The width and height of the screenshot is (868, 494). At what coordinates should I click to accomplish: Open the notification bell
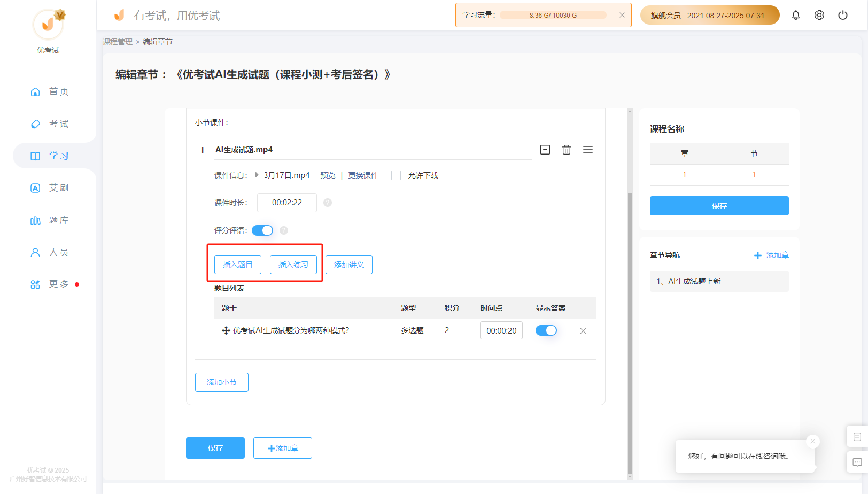point(796,15)
